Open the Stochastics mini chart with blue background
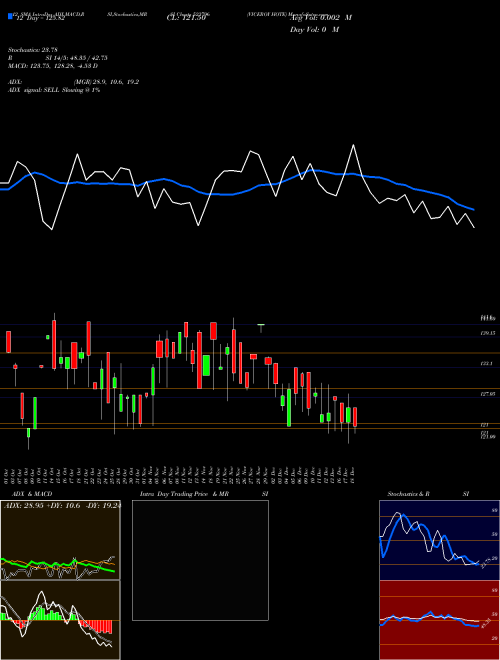Image resolution: width=500 pixels, height=660 pixels. click(439, 540)
